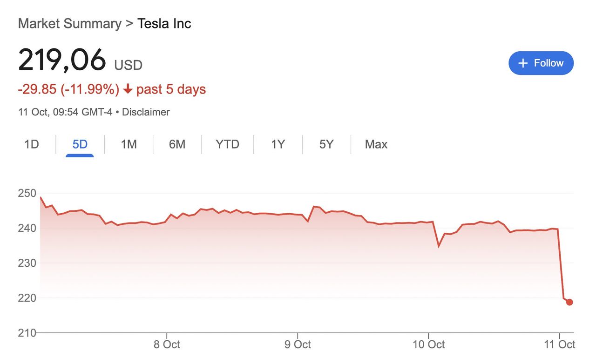The height and width of the screenshot is (364, 596).
Task: Click the 9 Oct axis label
Action: tap(297, 345)
